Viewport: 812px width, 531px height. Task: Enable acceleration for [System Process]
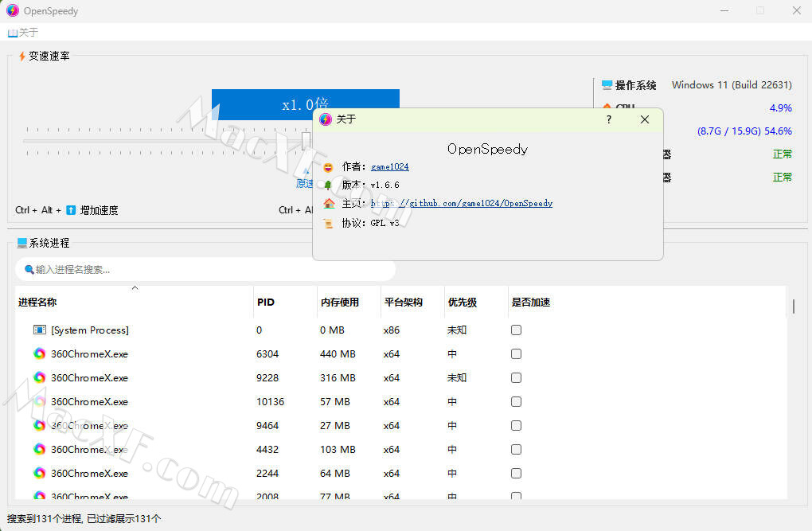[516, 330]
